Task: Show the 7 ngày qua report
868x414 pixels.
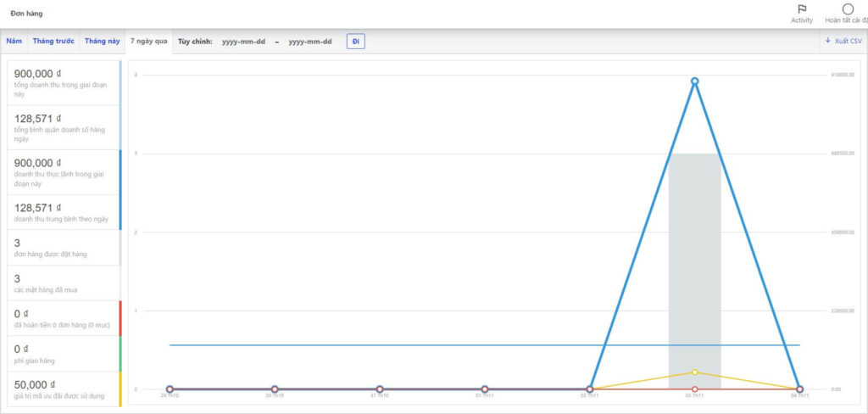Action: [148, 41]
